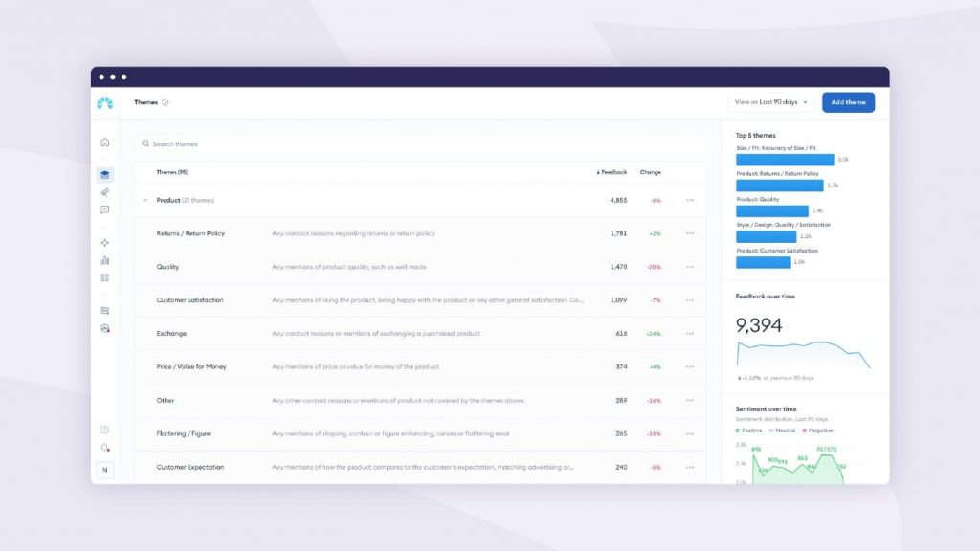The image size is (980, 551).
Task: Click the Themes (95) column header
Action: click(x=172, y=172)
